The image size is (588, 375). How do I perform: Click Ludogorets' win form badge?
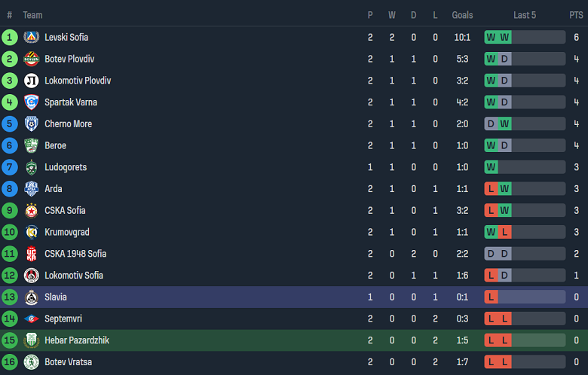(x=491, y=167)
